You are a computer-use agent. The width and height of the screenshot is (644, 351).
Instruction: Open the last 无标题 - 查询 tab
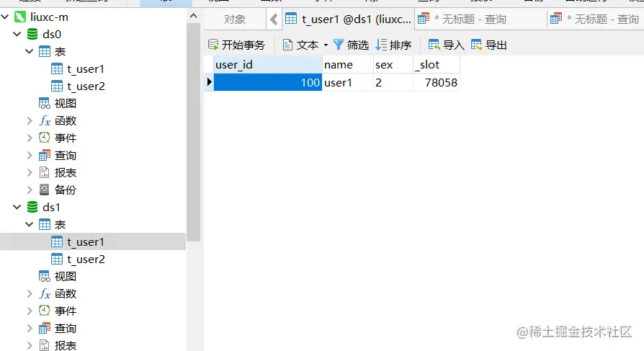click(x=595, y=19)
